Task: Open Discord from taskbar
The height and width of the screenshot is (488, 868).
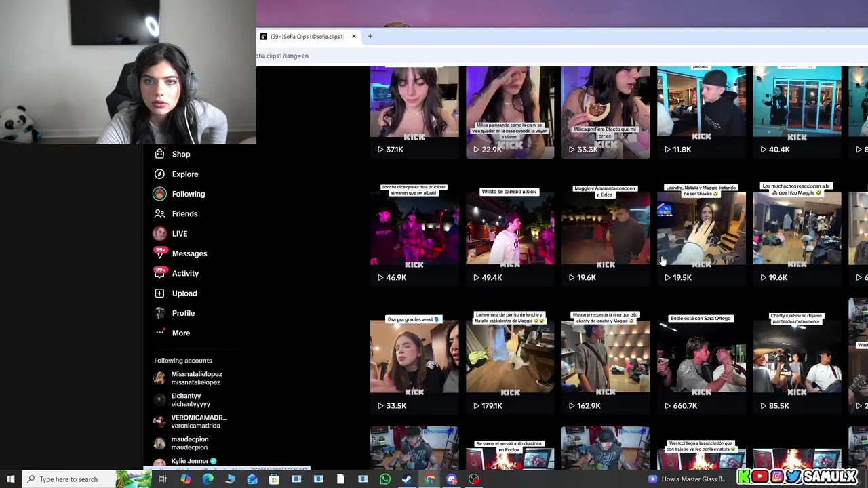Action: (452, 479)
